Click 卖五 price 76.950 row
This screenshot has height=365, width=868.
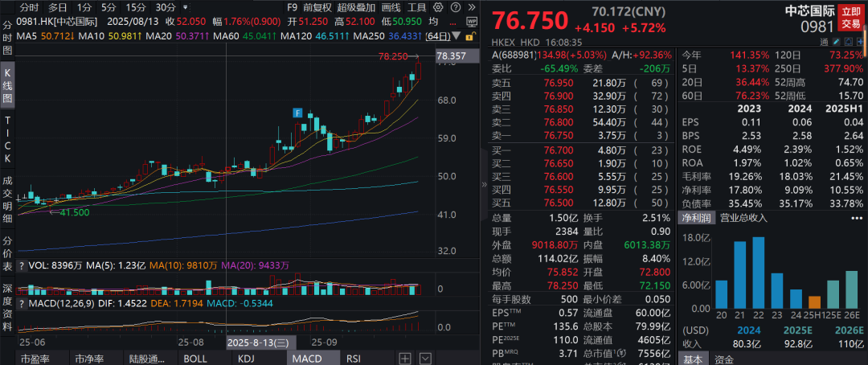point(579,83)
